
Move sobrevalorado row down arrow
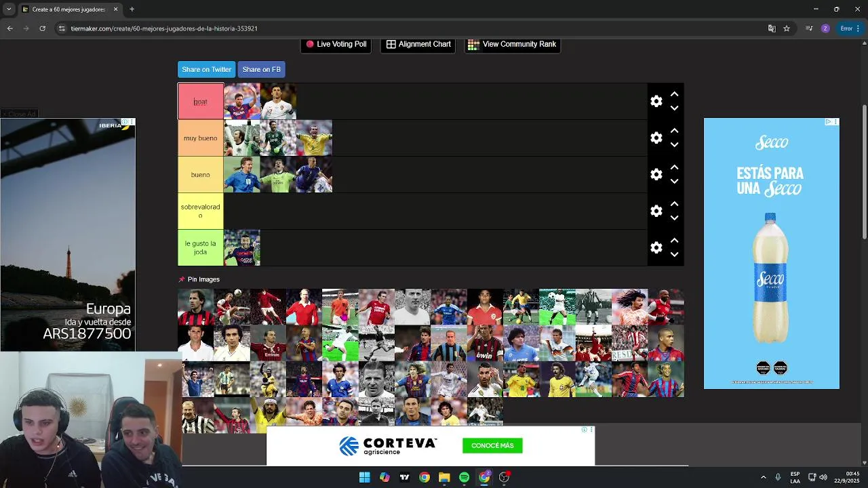[x=674, y=218]
